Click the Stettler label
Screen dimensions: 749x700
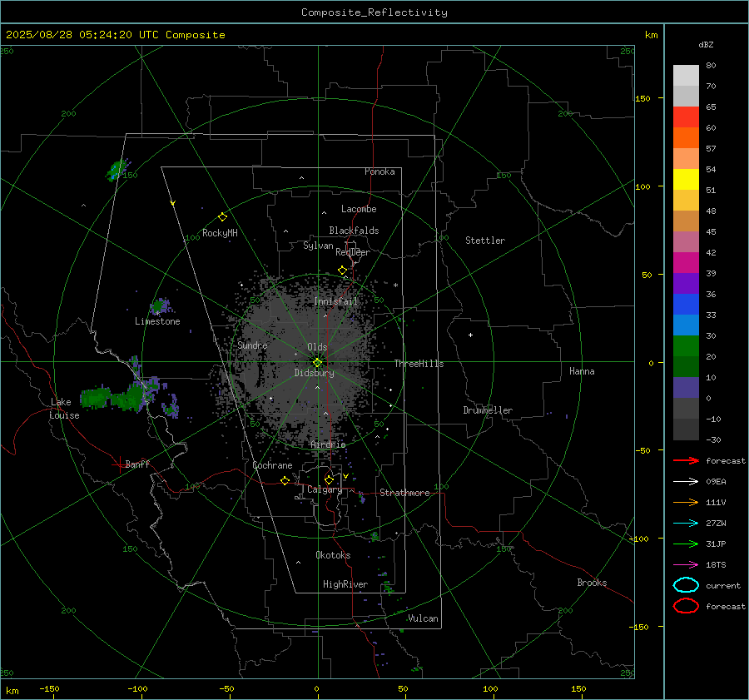pyautogui.click(x=485, y=241)
